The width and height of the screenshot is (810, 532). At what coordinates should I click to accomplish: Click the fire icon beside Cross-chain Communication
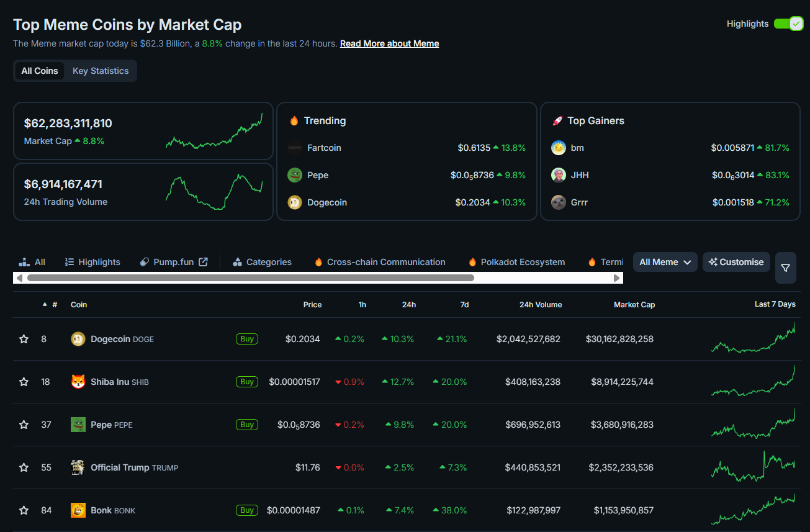point(318,262)
